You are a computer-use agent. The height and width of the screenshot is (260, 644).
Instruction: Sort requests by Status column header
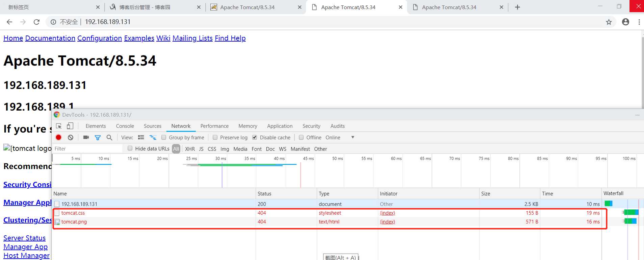tap(286, 194)
